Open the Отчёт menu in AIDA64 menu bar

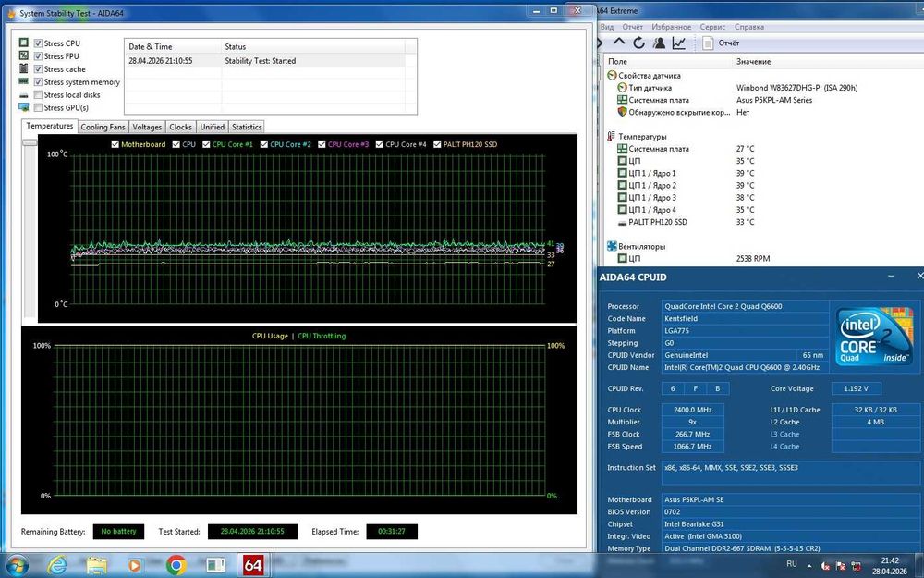[x=632, y=27]
